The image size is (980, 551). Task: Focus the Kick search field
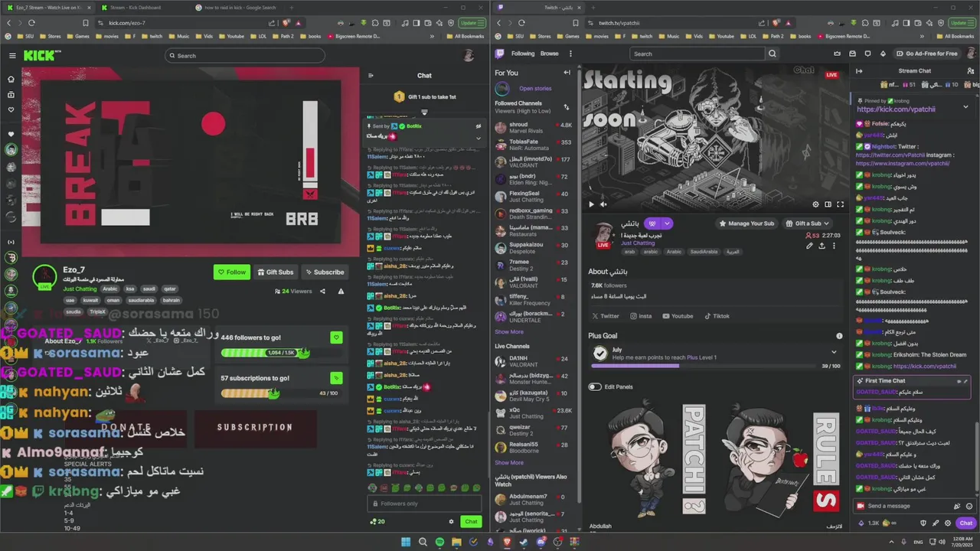tap(244, 55)
